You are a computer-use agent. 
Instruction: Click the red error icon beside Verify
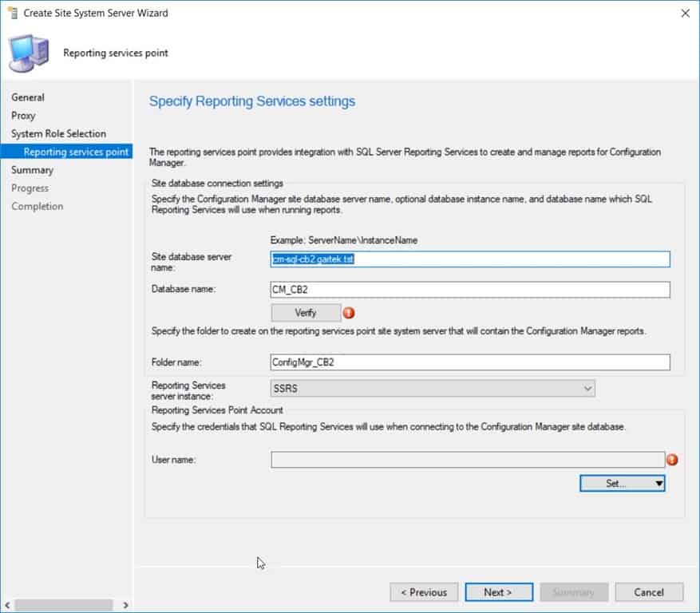[349, 313]
